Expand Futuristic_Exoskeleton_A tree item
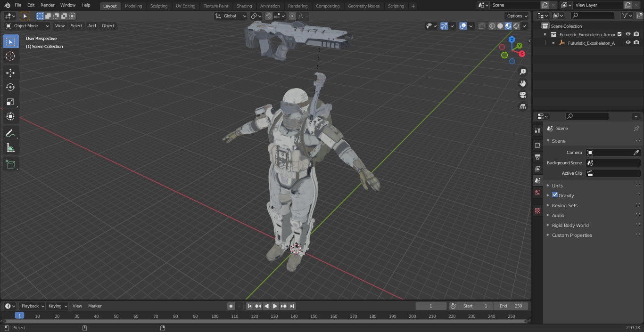Viewport: 644px width, 332px height. pyautogui.click(x=553, y=43)
